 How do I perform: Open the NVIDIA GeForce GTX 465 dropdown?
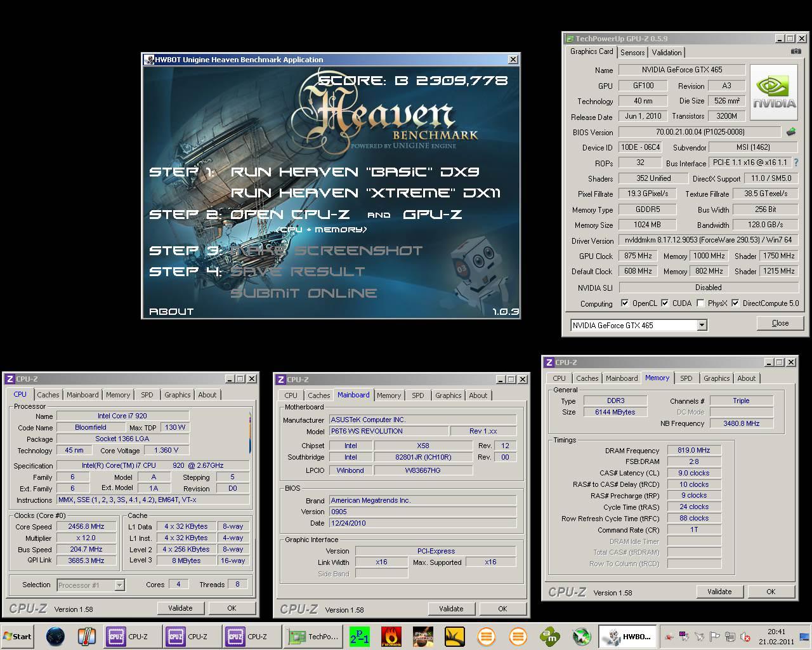click(x=702, y=325)
